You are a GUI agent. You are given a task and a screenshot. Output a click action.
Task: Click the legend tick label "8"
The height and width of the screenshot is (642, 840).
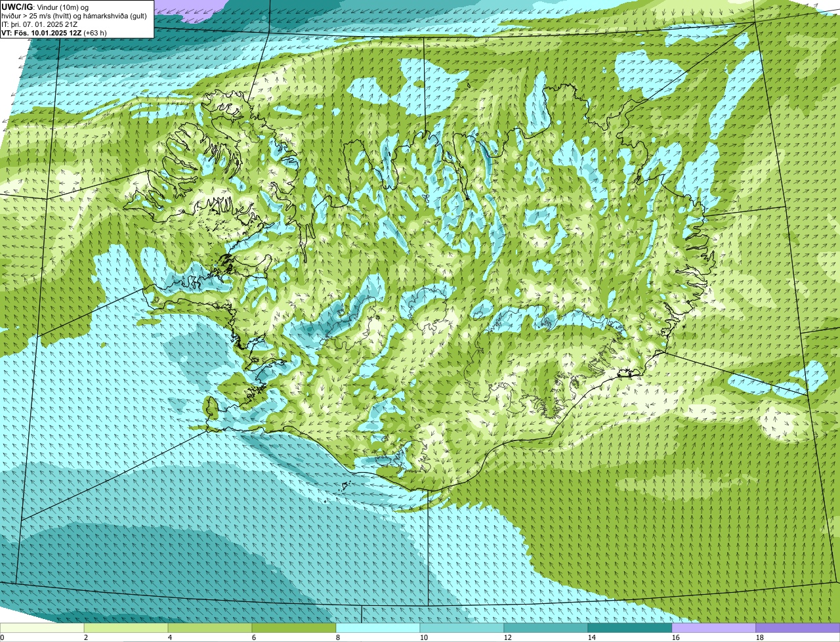338,637
